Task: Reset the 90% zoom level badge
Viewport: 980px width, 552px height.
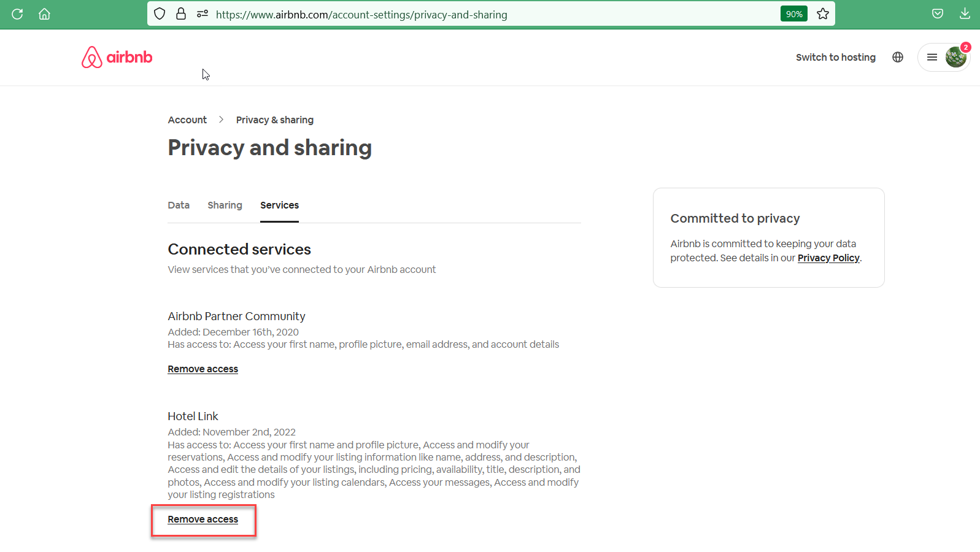Action: (x=794, y=13)
